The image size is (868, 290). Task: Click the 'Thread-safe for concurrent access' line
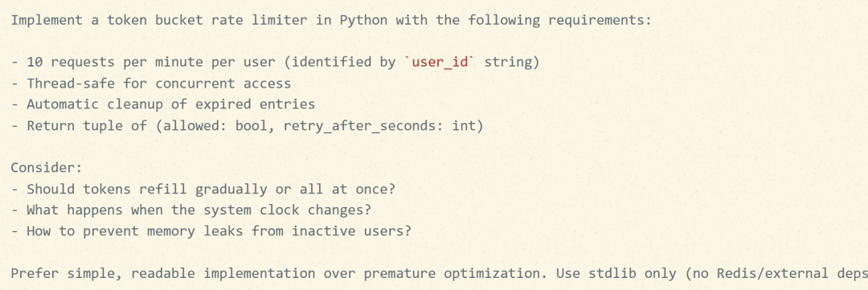pyautogui.click(x=151, y=84)
